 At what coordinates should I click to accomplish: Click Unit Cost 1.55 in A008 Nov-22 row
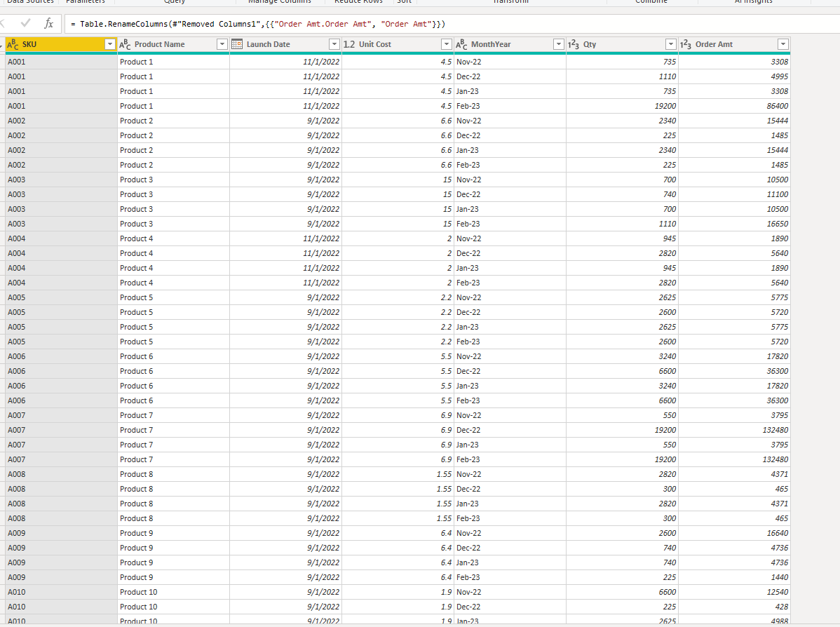(x=398, y=474)
